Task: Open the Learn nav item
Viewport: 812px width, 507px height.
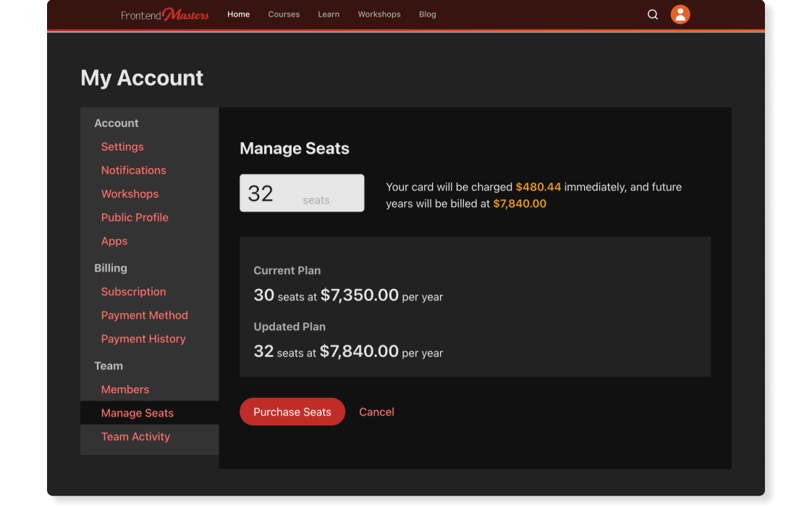Action: pos(329,14)
